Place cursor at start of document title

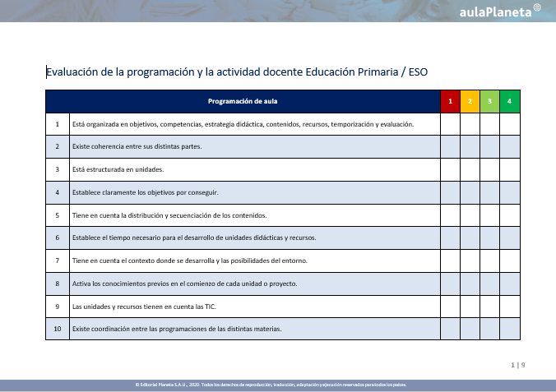tap(47, 72)
